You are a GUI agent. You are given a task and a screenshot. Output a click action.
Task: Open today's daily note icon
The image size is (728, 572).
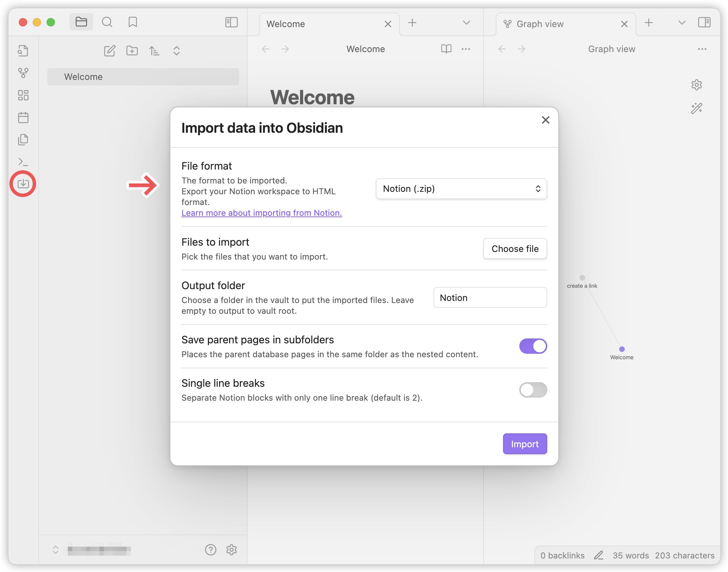(x=23, y=117)
